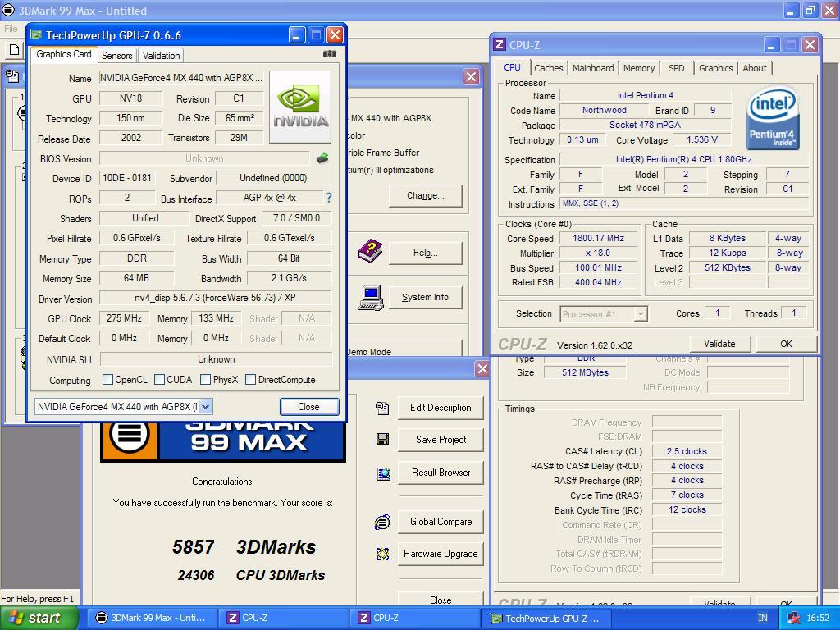Open the Memory tab in CPU-Z
The image size is (840, 630).
(638, 68)
